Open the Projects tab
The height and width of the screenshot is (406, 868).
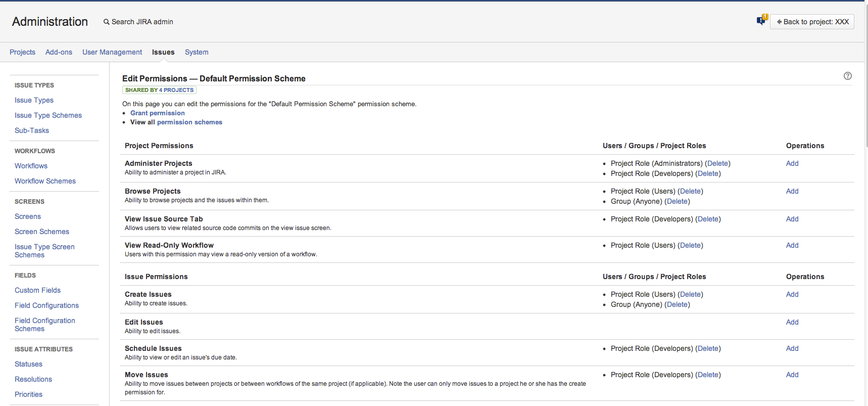(22, 52)
